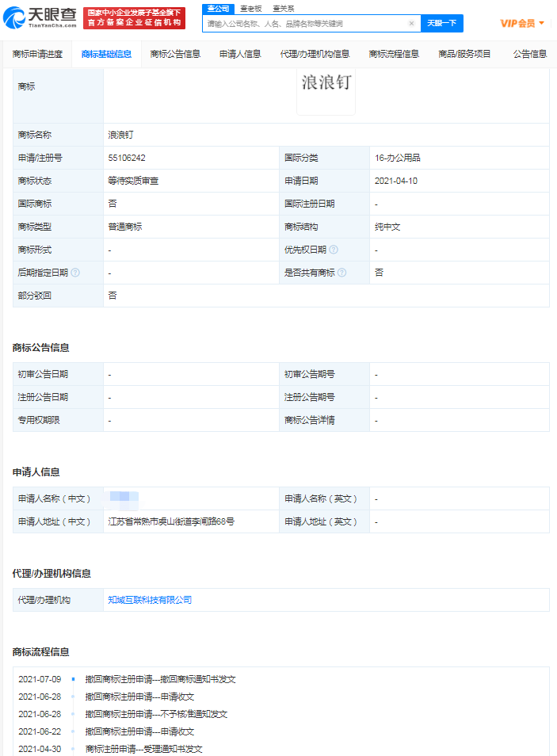Viewport: 557px width, 756px height.
Task: Switch to 商标基础信息 tab
Action: point(107,54)
